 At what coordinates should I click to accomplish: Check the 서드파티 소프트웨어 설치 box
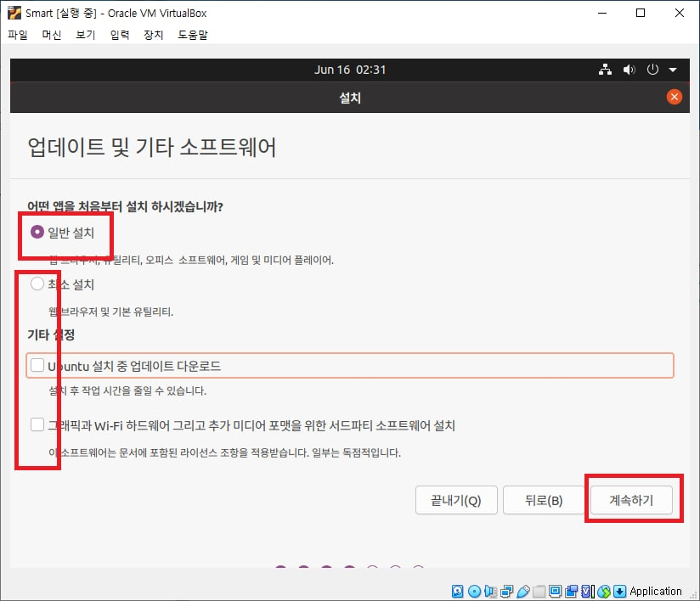[x=37, y=424]
